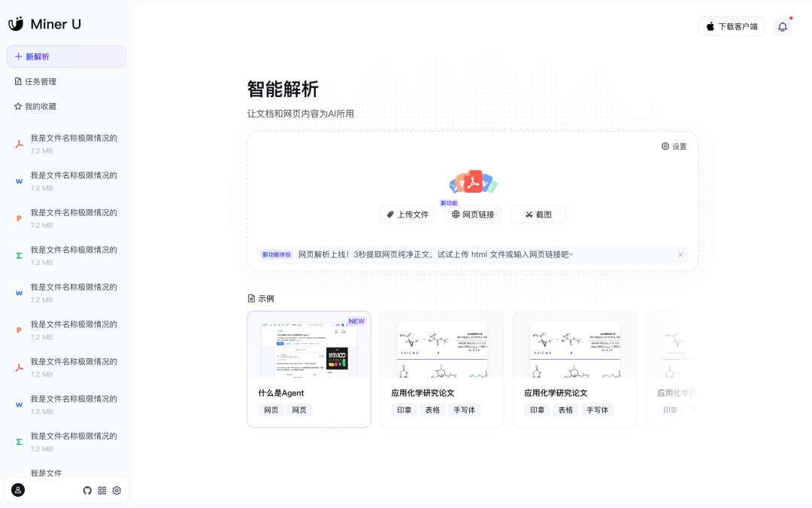The height and width of the screenshot is (508, 812).
Task: Select the 手写体 tag on 应用化学研究论文
Action: 464,410
